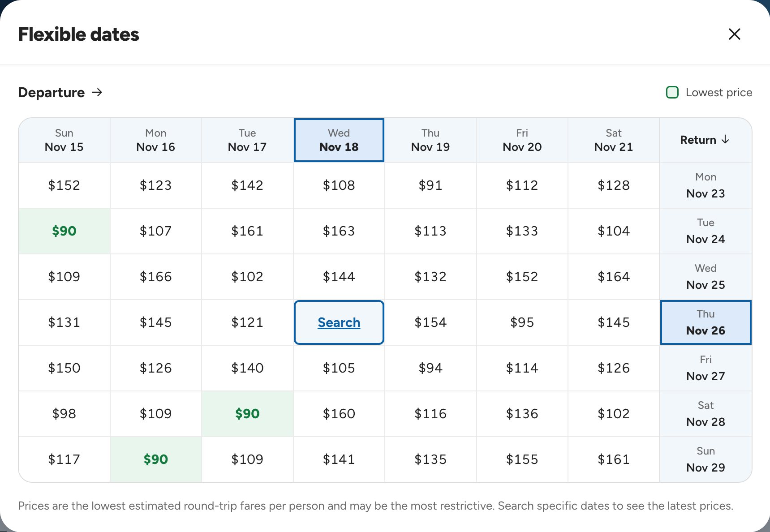Select Tue Nov 17 departure column header
Viewport: 770px width, 532px height.
point(247,140)
